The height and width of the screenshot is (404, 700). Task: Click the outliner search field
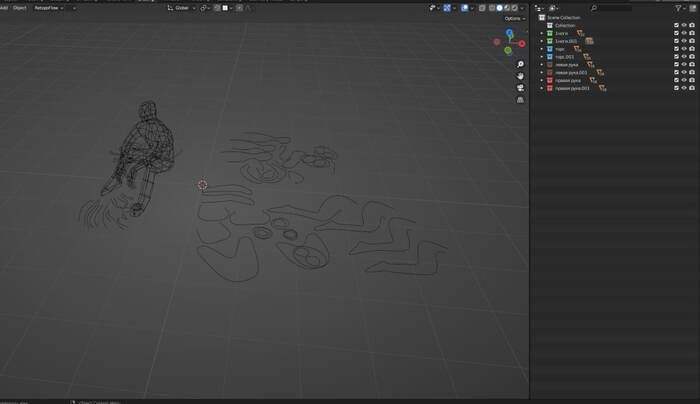611,8
